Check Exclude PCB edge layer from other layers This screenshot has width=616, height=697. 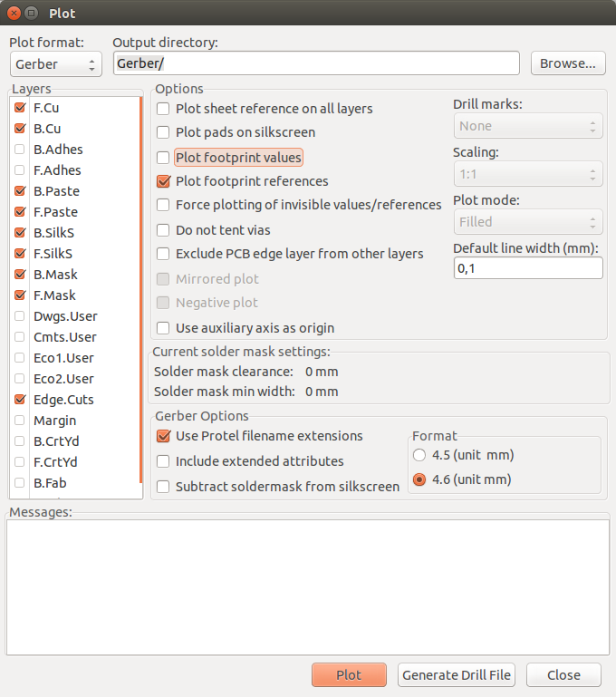click(163, 254)
